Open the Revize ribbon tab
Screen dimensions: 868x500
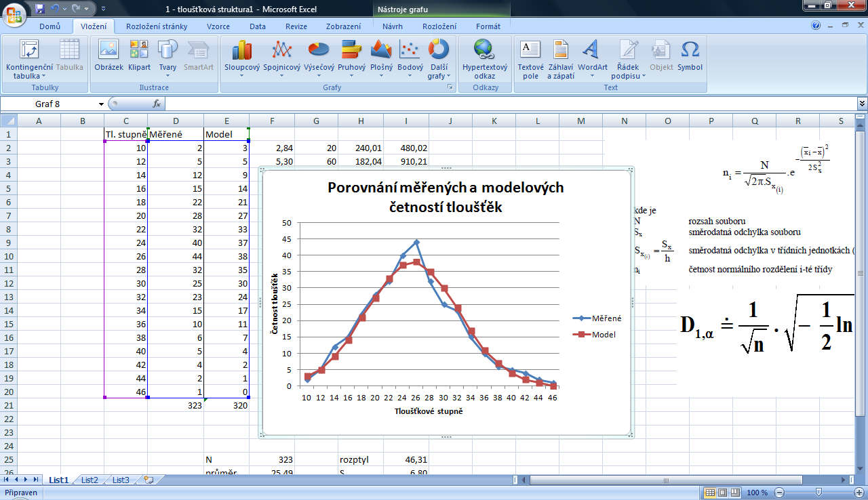point(296,26)
